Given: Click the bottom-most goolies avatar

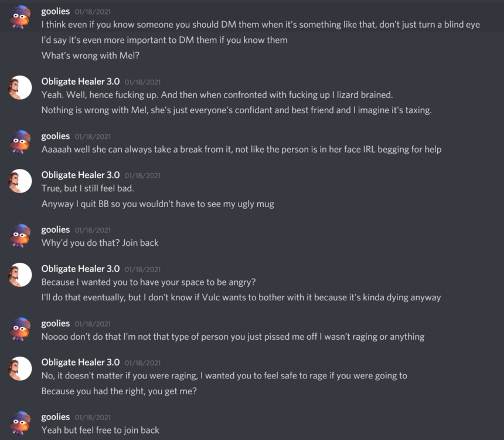Looking at the screenshot, I should (x=20, y=422).
